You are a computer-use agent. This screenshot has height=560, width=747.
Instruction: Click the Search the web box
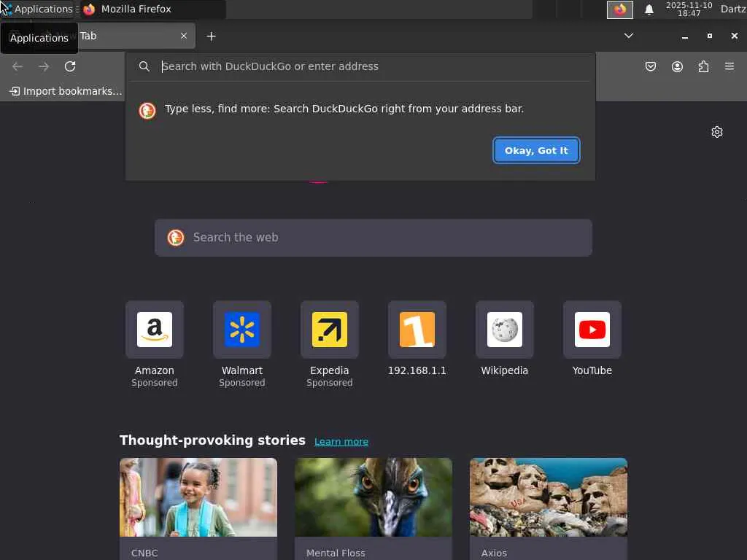[x=373, y=238]
